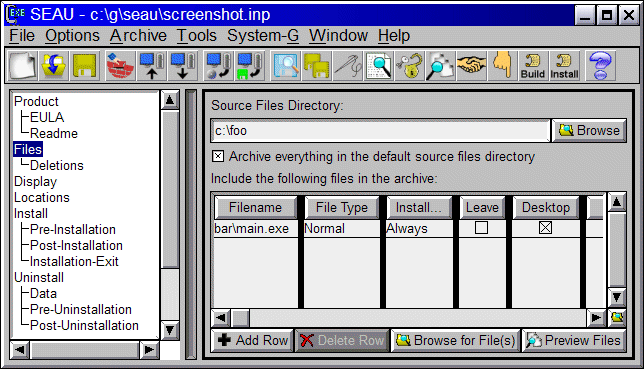Uncheck the Desktop box for bar\main.exe
644x369 pixels.
coord(545,228)
